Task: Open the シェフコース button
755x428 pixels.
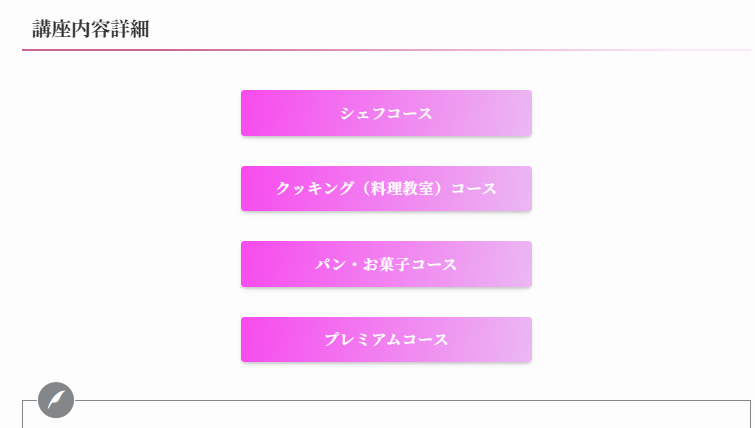Action: [x=386, y=113]
